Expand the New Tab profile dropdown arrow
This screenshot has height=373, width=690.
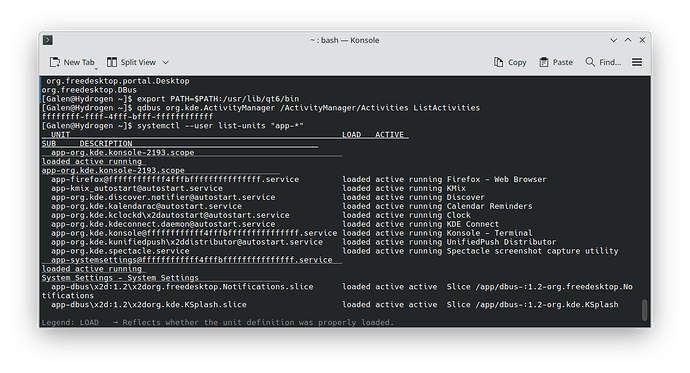click(96, 69)
